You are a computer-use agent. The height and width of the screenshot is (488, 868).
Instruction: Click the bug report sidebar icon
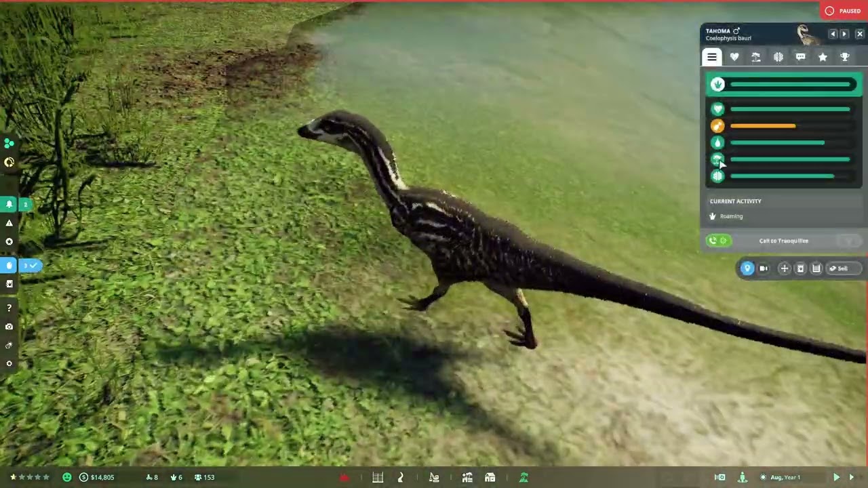[x=9, y=345]
